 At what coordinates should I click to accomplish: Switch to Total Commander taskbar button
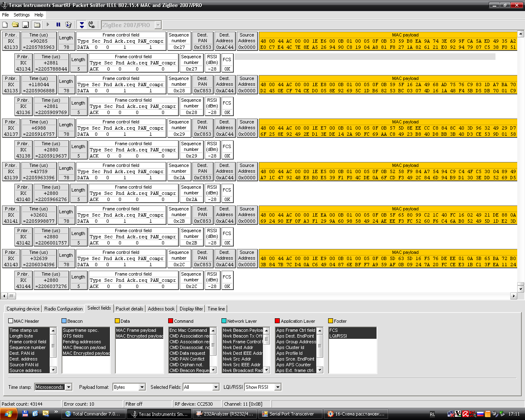[x=94, y=414]
